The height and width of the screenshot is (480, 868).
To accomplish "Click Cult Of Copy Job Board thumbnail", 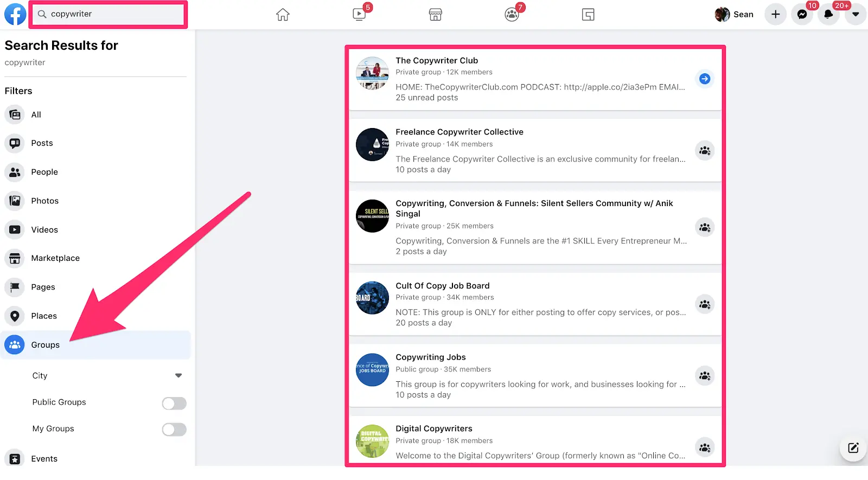I will point(372,298).
